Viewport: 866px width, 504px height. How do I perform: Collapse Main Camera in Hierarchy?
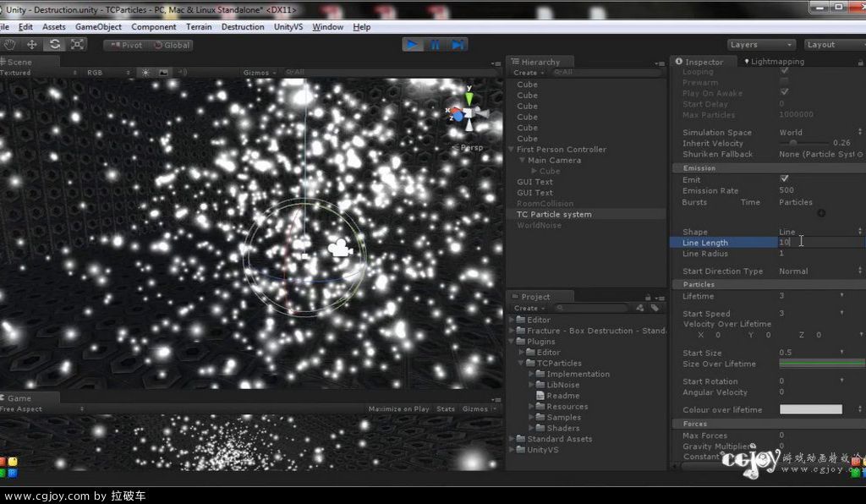pos(522,160)
